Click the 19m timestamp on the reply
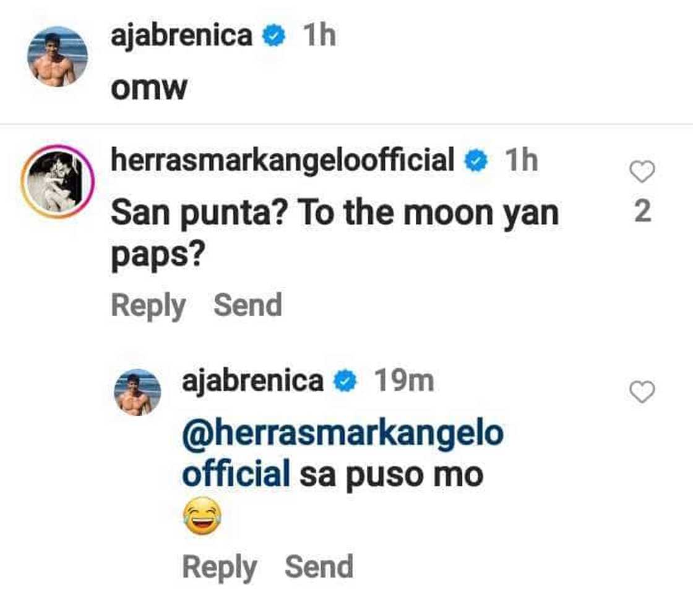The image size is (693, 616). tap(403, 382)
